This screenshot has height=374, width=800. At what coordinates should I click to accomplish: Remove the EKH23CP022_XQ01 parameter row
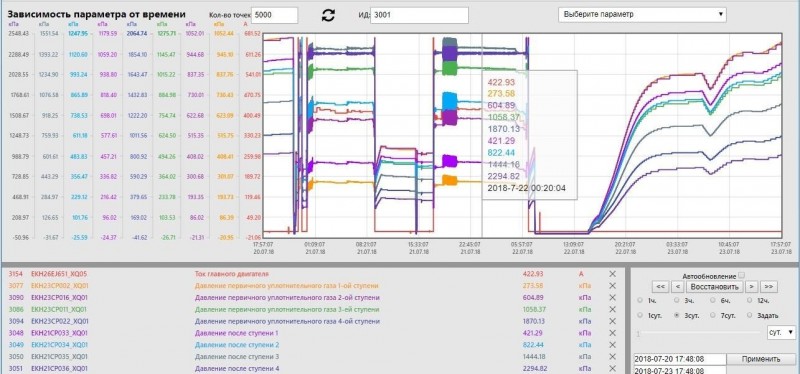point(612,321)
